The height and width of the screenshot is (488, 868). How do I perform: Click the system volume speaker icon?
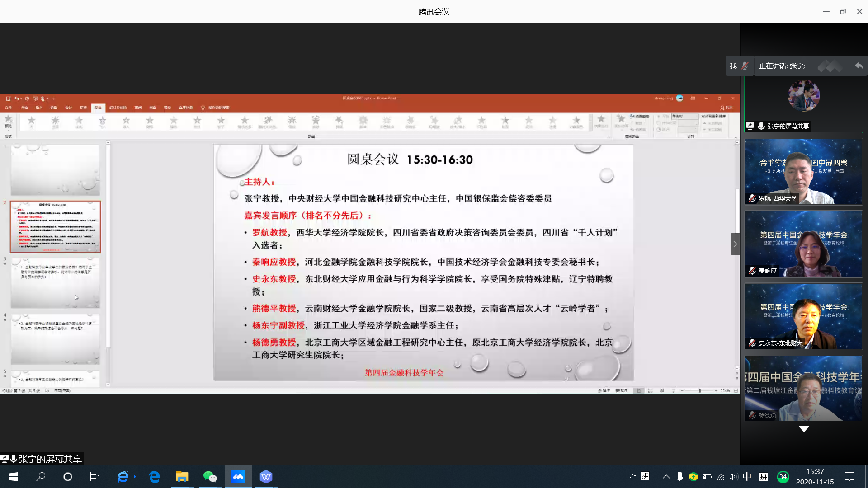pos(733,477)
